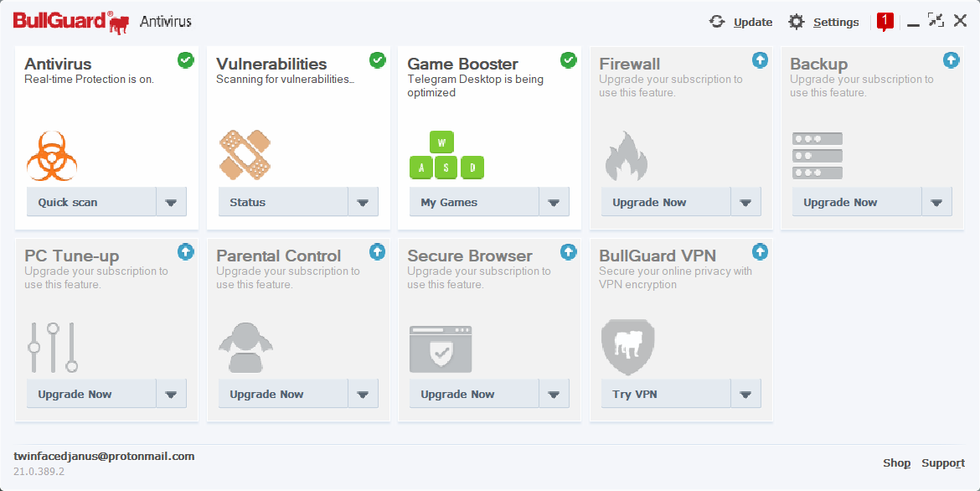The width and height of the screenshot is (980, 491).
Task: Open My Games in Game Booster
Action: point(474,202)
